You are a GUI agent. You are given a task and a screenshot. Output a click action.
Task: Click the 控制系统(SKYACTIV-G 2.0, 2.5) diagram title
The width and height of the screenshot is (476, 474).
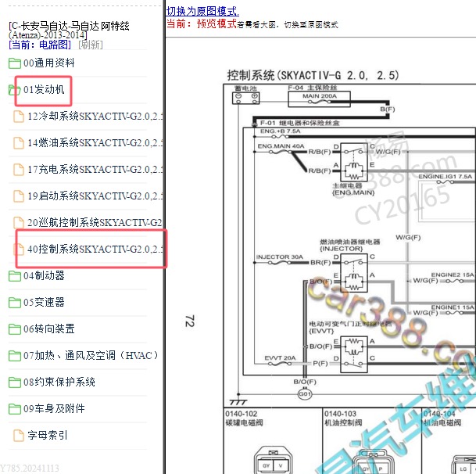(x=313, y=75)
